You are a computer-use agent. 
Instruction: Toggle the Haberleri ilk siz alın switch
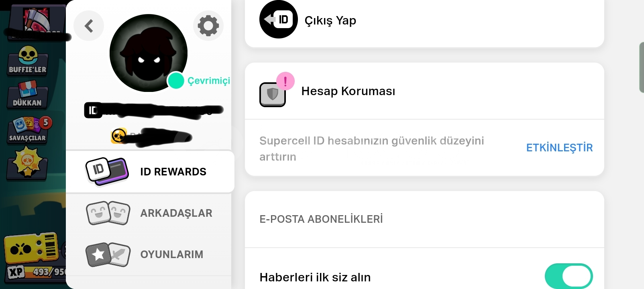(x=569, y=277)
